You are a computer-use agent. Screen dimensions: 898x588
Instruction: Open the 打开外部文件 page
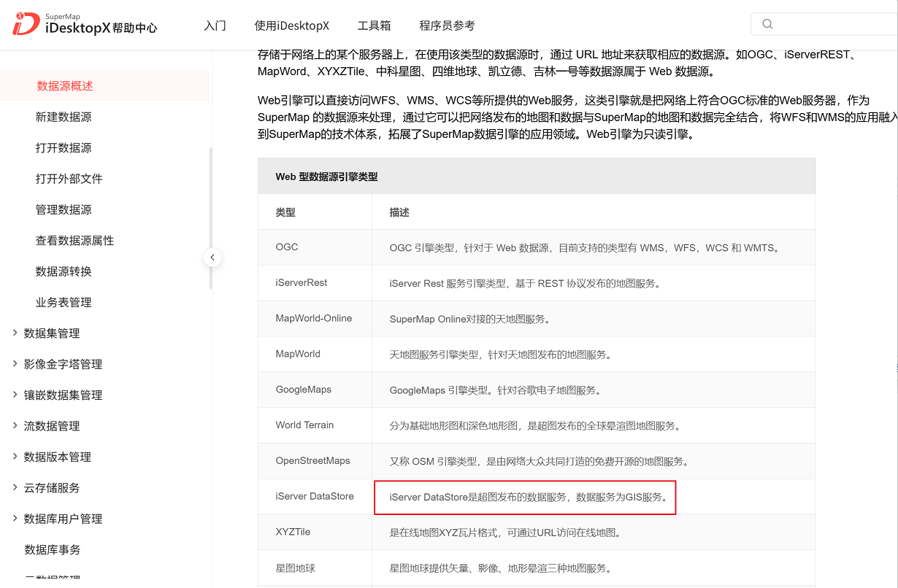click(x=69, y=179)
